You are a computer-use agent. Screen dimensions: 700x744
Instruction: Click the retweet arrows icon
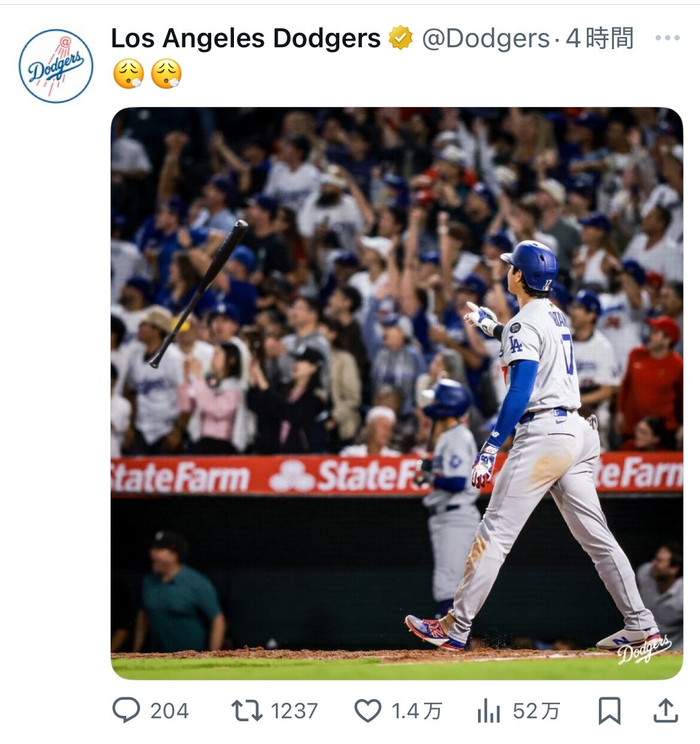coord(246,710)
